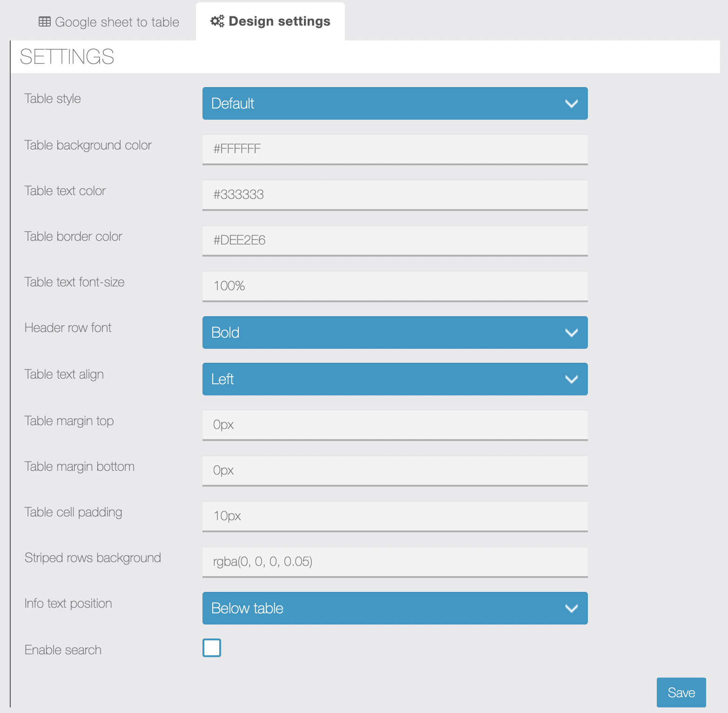Click the 'Header row font' label
The image size is (728, 713).
pyautogui.click(x=68, y=327)
